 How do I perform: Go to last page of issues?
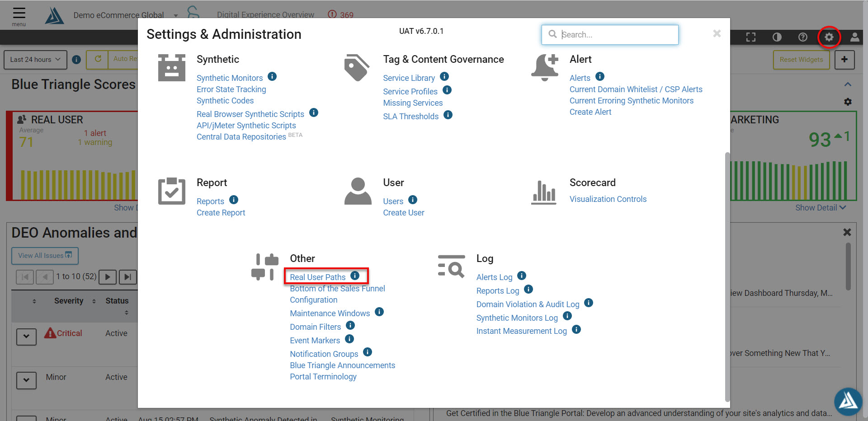point(128,277)
